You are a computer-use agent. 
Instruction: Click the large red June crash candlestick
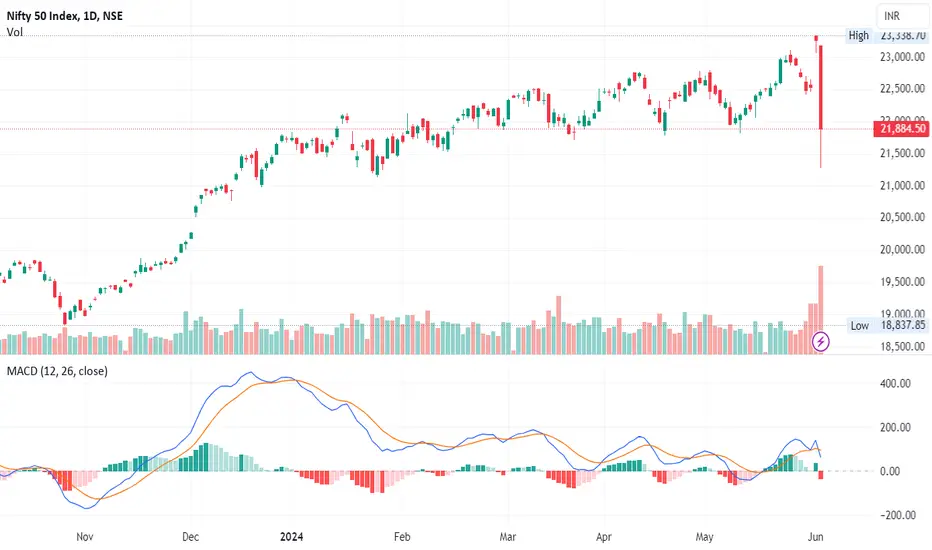tap(821, 87)
